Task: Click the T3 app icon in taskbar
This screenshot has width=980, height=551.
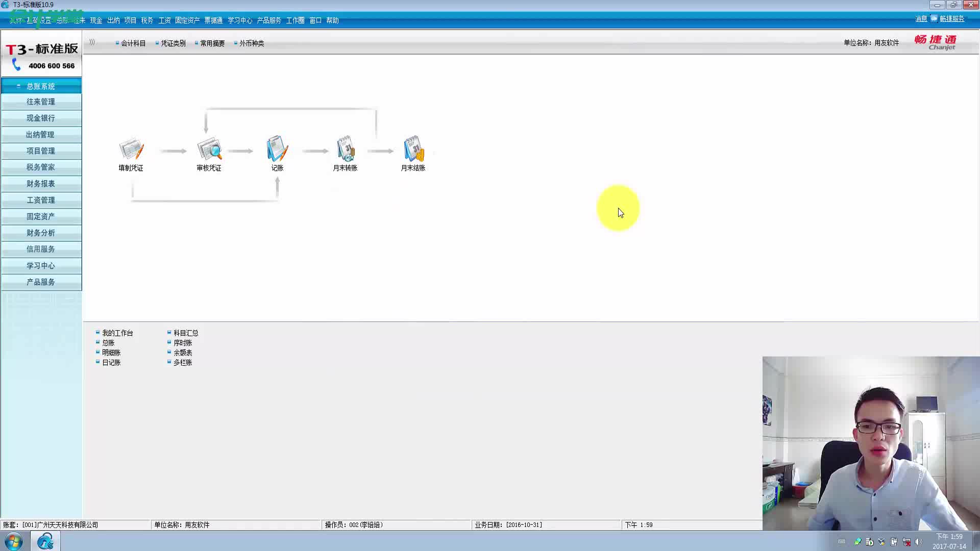Action: (45, 541)
